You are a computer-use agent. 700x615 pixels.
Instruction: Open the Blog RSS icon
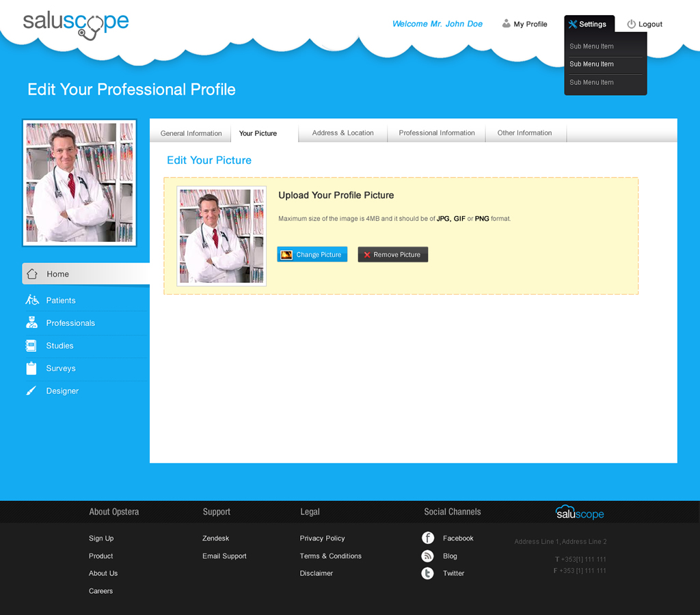(427, 556)
